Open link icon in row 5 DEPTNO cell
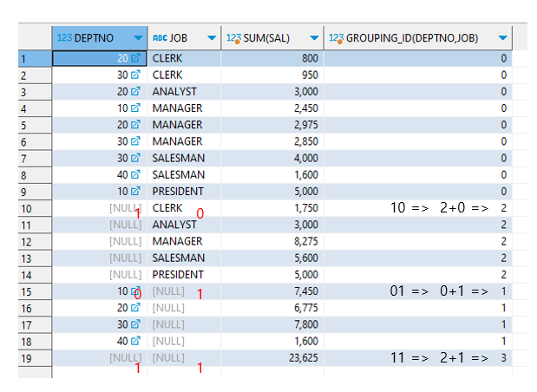 point(135,125)
